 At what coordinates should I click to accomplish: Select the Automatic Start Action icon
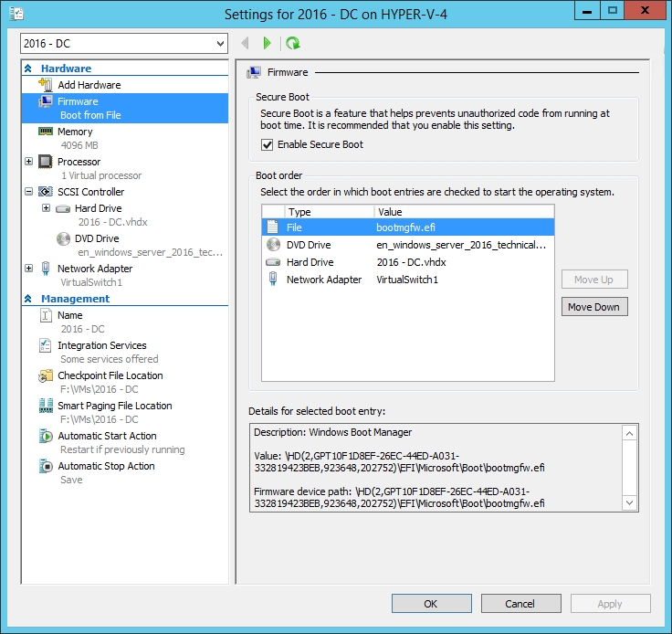point(46,436)
